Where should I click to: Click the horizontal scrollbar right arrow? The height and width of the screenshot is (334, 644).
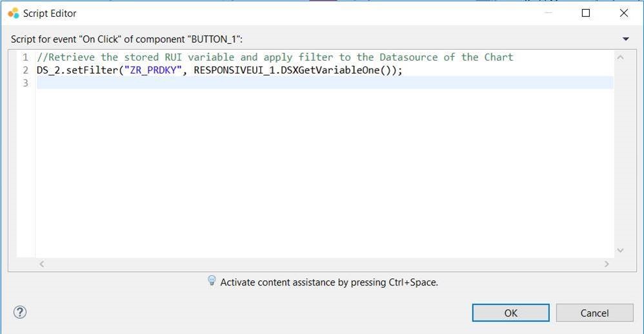click(607, 264)
